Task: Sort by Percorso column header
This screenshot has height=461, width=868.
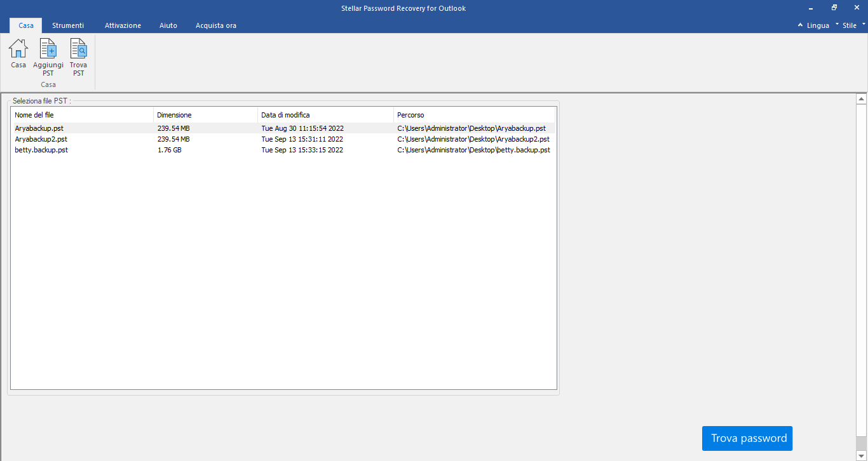Action: [474, 115]
